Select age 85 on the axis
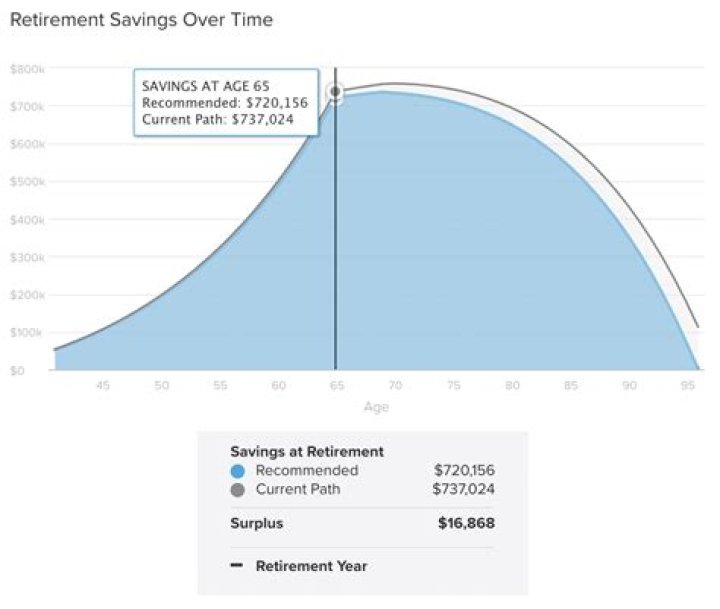 571,385
